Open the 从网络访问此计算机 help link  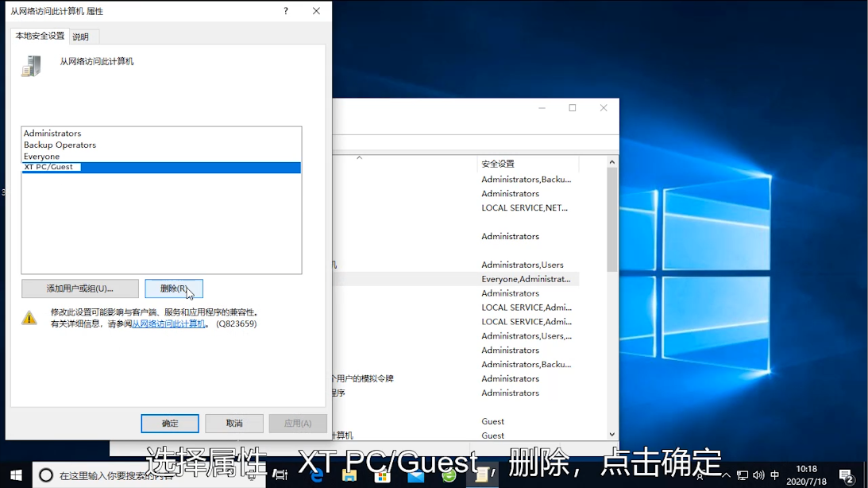pos(168,324)
